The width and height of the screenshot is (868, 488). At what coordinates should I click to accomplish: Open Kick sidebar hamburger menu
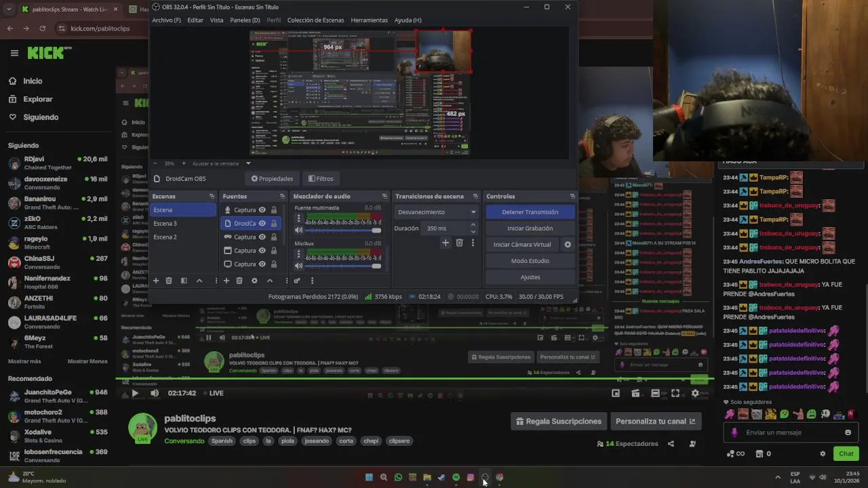click(14, 53)
